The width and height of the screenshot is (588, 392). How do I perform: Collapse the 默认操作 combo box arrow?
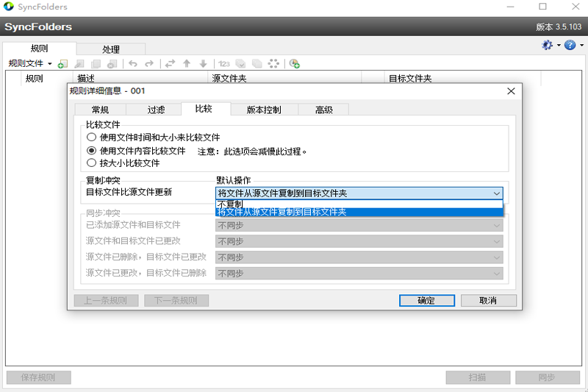click(x=497, y=193)
